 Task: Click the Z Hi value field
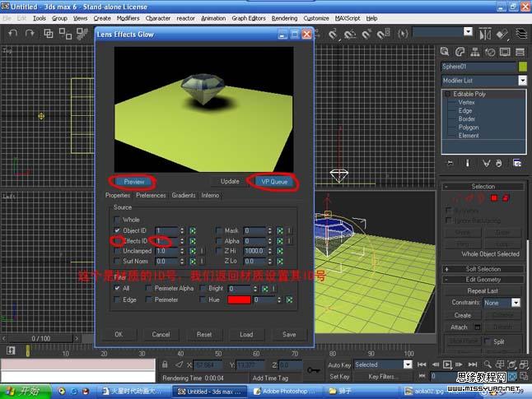coord(254,251)
